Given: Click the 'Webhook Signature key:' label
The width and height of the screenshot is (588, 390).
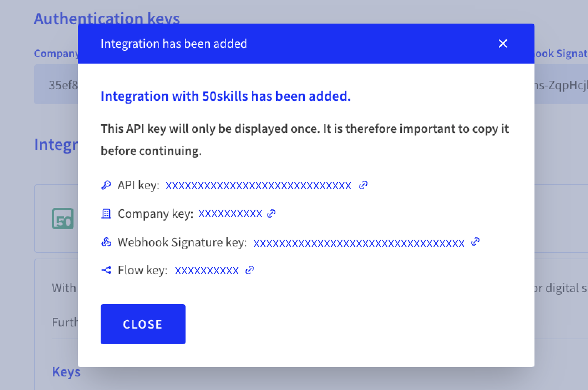Looking at the screenshot, I should point(182,242).
